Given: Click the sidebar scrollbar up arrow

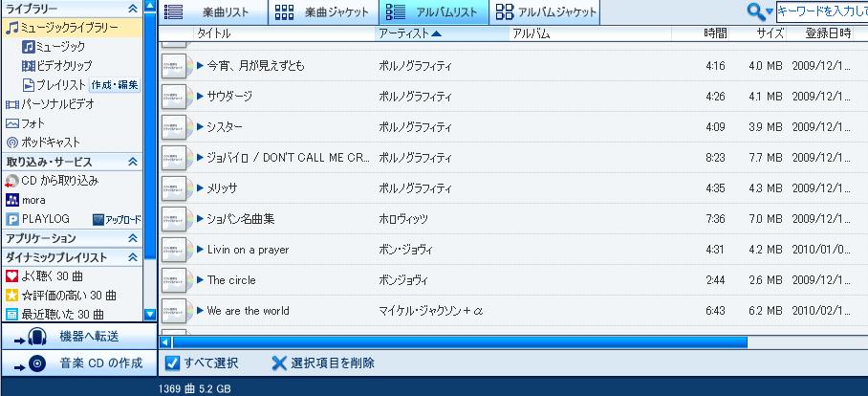Looking at the screenshot, I should (150, 6).
